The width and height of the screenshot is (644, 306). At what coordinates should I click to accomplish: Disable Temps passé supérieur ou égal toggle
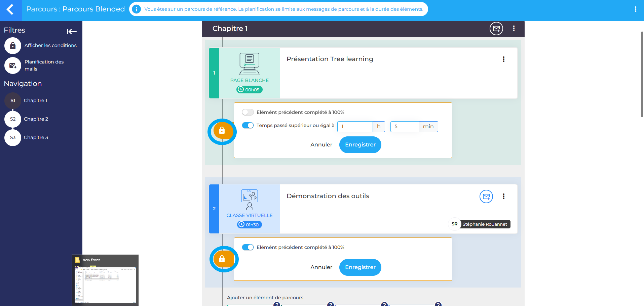pos(248,125)
